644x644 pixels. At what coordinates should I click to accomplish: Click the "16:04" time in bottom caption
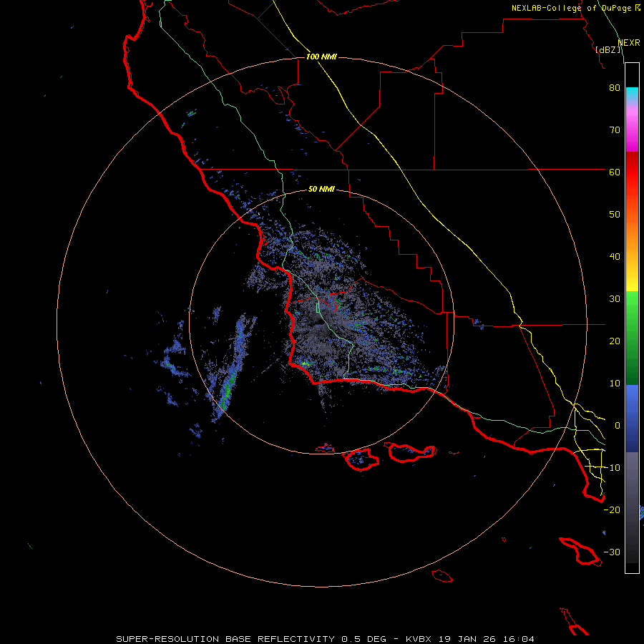(x=517, y=639)
